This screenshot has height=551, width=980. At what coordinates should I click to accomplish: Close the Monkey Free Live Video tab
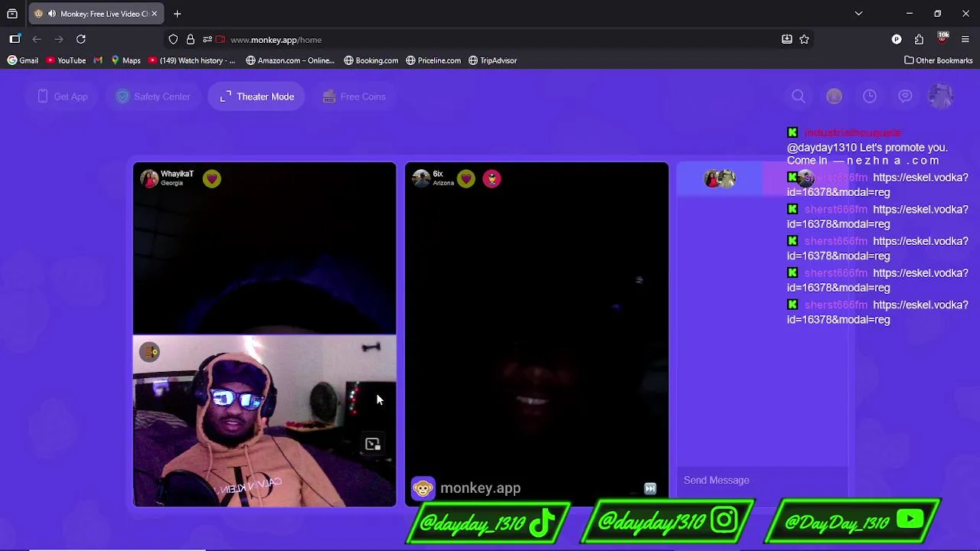point(154,14)
